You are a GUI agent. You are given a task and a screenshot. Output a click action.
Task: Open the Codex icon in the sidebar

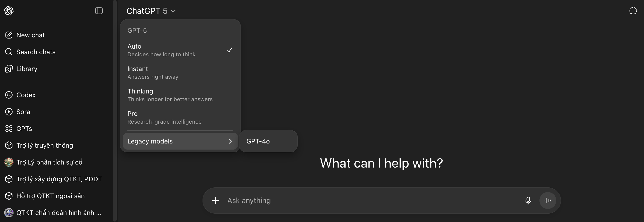coord(9,95)
